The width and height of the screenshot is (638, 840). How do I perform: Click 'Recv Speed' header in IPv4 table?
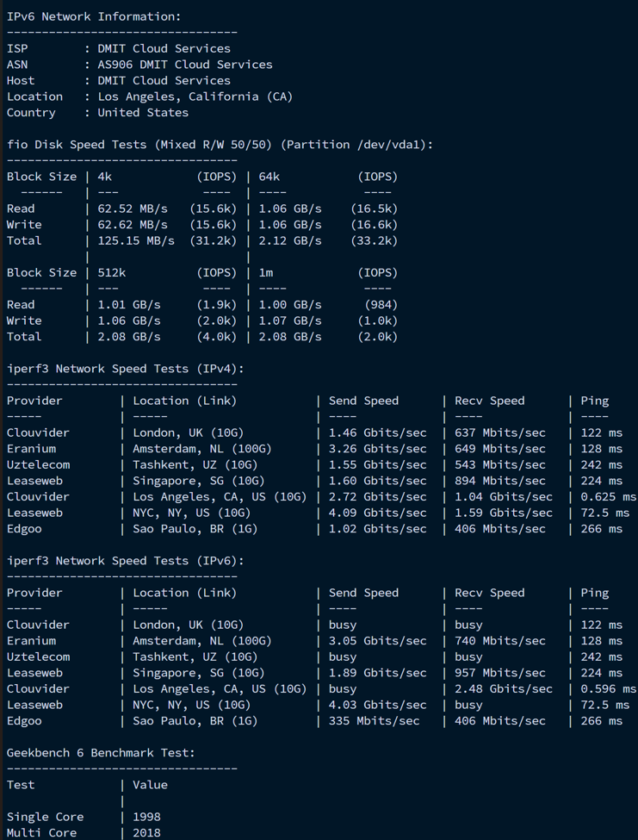coord(490,401)
